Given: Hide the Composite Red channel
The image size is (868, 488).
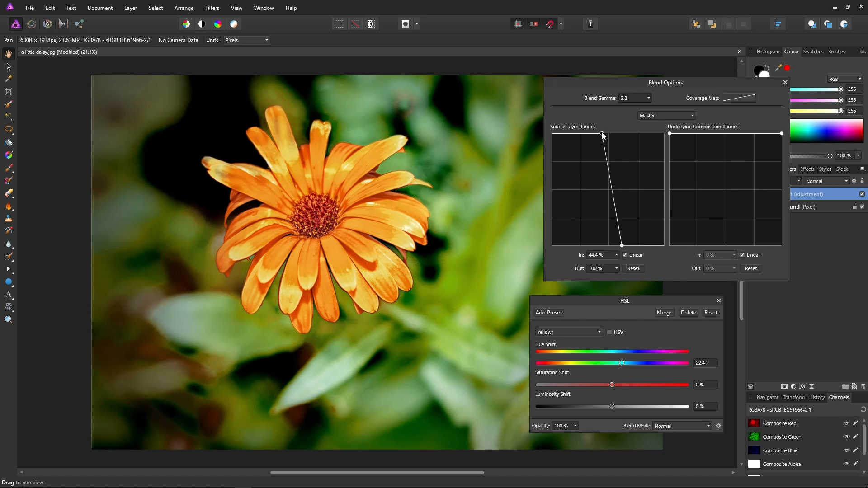Looking at the screenshot, I should pos(846,423).
